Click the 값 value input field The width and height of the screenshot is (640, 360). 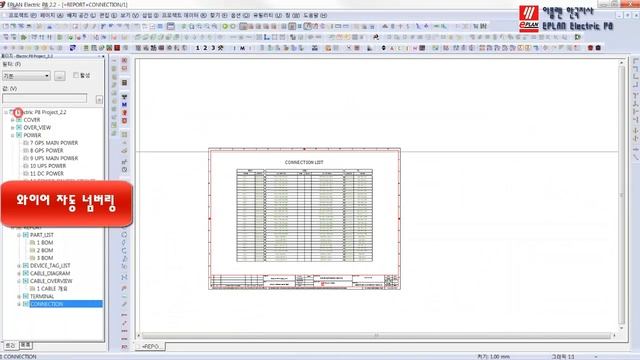(44, 98)
